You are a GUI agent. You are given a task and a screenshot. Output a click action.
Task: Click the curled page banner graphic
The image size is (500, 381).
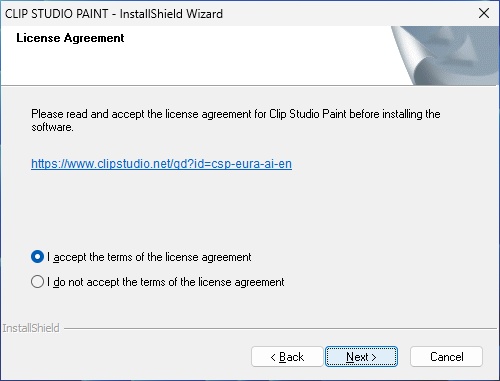tap(445, 55)
